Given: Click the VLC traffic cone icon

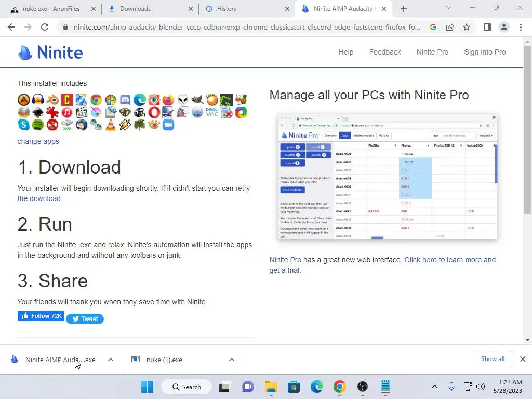Looking at the screenshot, I should 110,125.
